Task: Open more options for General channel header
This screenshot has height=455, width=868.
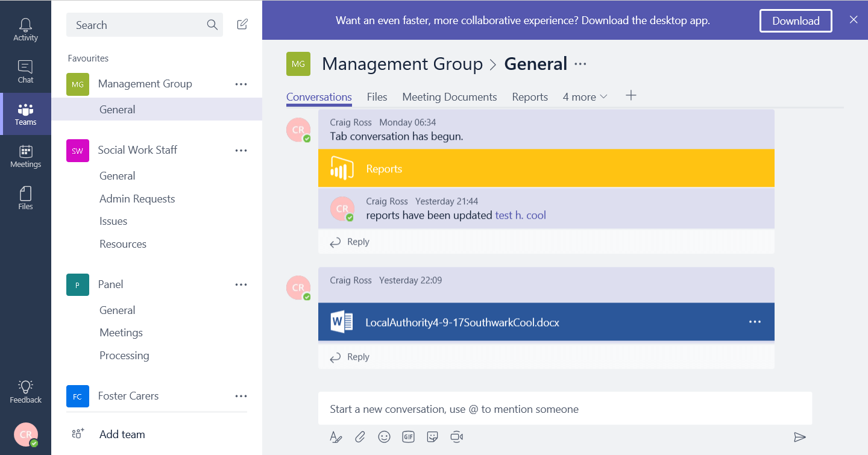Action: tap(580, 64)
